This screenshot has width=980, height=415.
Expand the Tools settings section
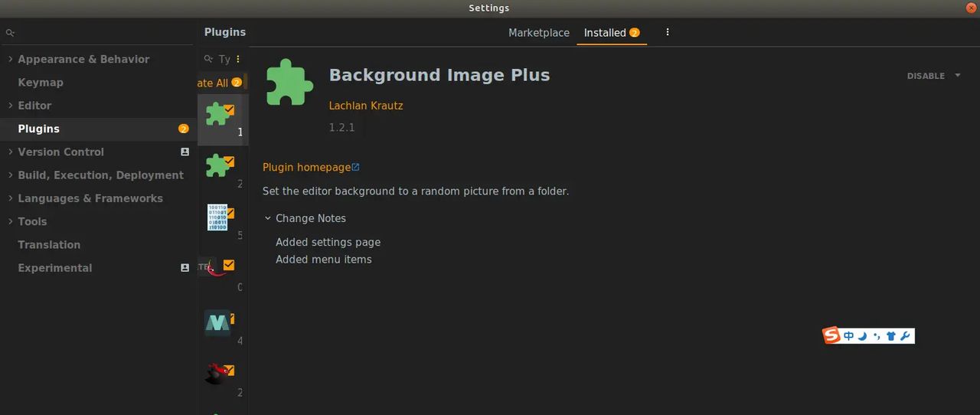[x=10, y=221]
